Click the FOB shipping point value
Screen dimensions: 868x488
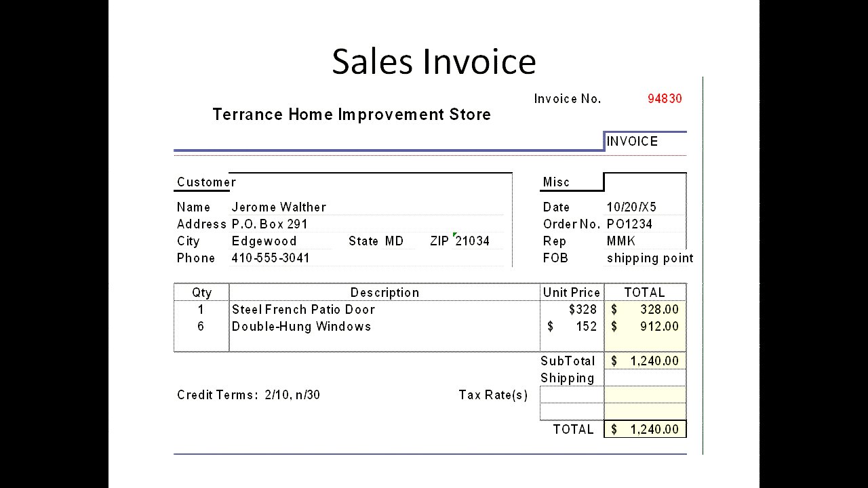pos(650,258)
